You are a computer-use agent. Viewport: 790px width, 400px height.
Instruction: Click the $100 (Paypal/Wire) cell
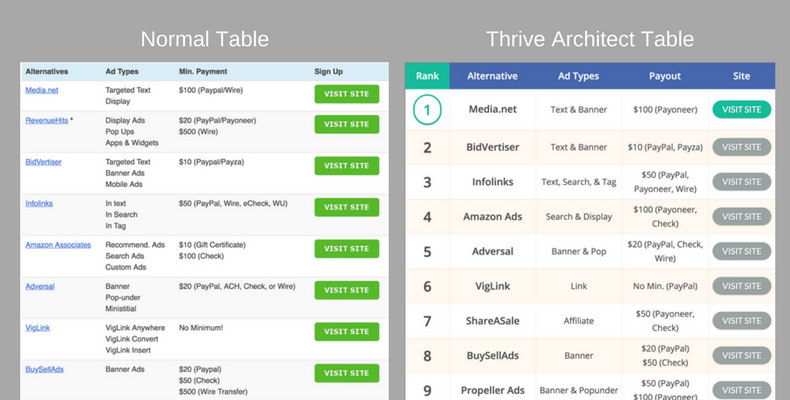211,90
